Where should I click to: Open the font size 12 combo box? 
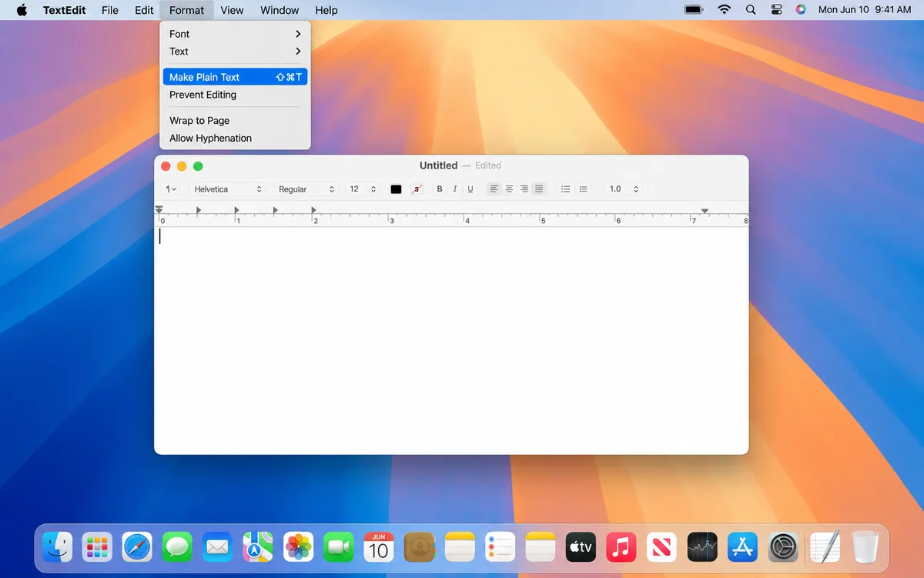pyautogui.click(x=363, y=189)
